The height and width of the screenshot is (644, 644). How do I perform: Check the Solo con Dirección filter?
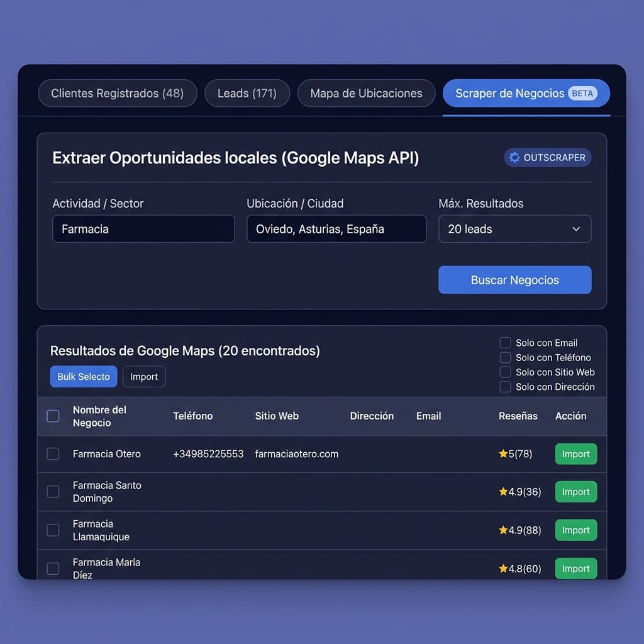point(505,387)
